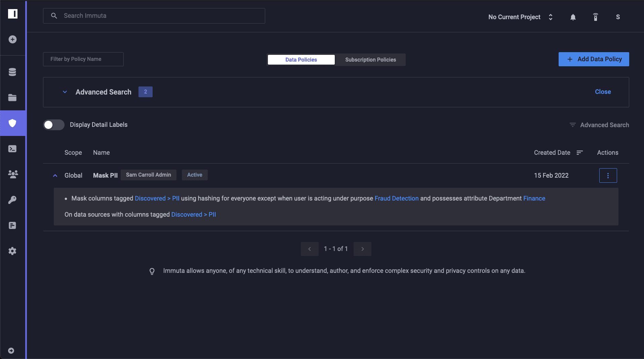Click the 15 Feb 2022 date cell
644x359 pixels.
(x=551, y=176)
